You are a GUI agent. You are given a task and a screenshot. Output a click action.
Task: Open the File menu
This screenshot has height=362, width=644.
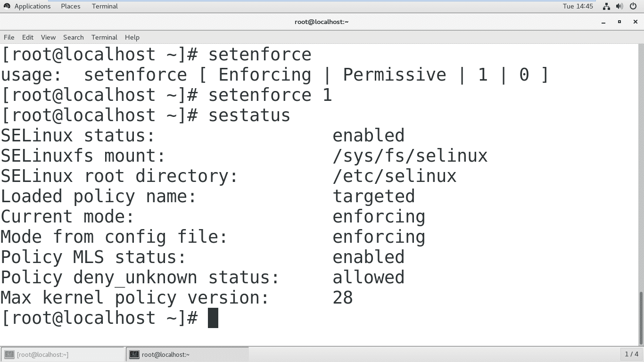click(x=9, y=37)
